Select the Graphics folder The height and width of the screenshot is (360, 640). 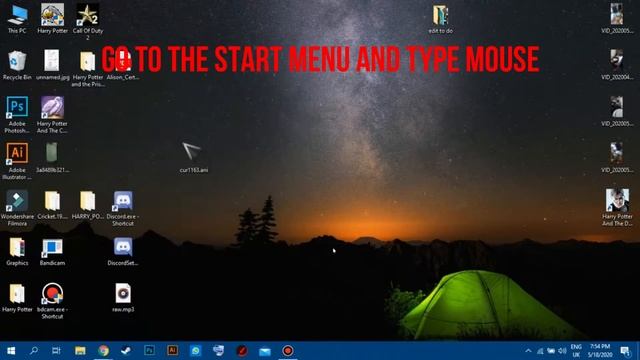click(x=17, y=251)
